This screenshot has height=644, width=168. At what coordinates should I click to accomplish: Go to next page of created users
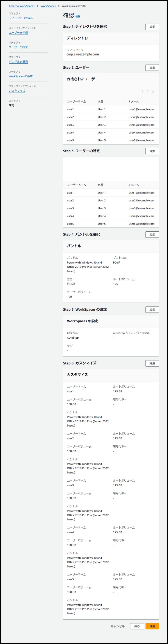point(153,91)
